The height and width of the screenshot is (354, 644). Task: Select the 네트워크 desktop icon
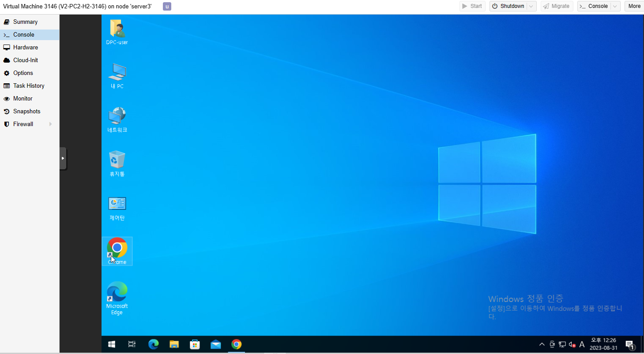[117, 119]
